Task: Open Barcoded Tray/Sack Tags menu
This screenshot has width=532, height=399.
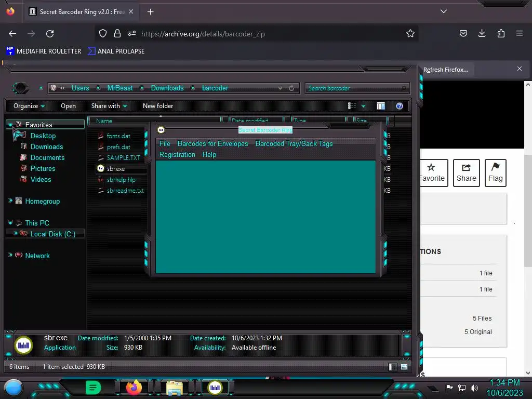Action: [294, 143]
